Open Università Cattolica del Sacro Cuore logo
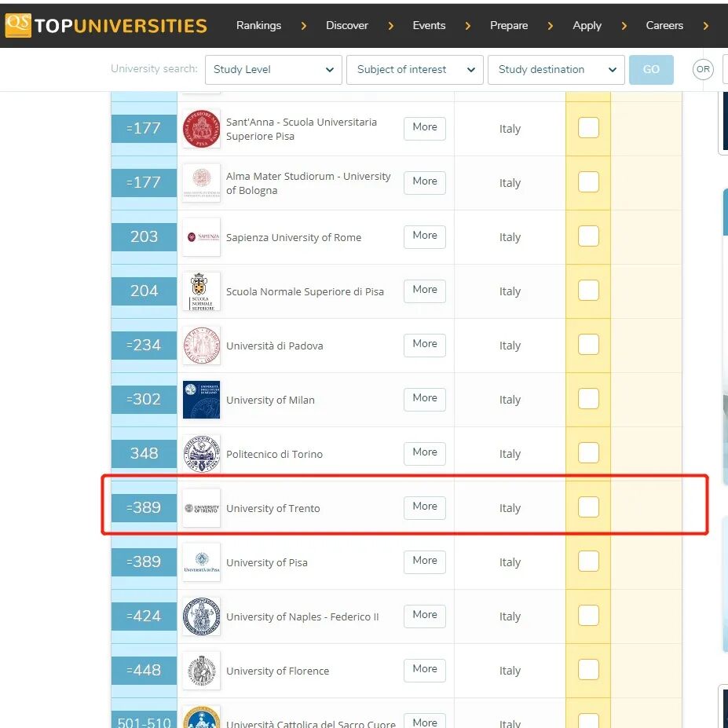 [201, 717]
